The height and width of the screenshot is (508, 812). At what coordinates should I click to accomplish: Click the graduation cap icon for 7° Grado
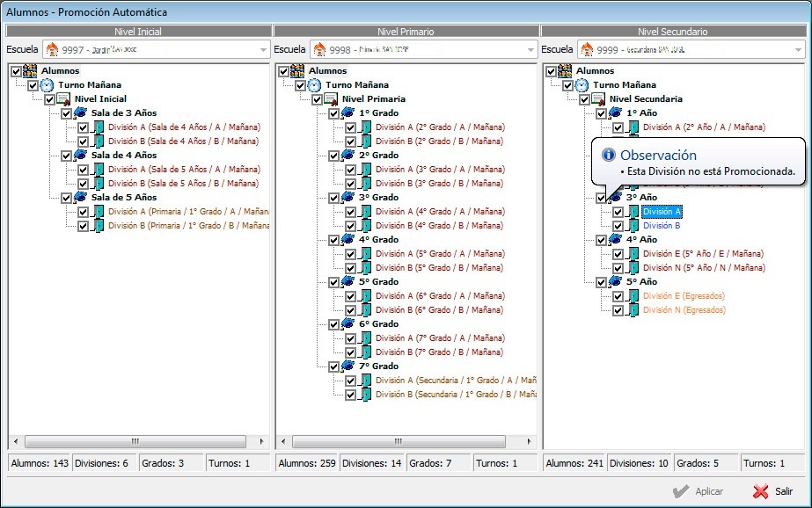click(x=347, y=366)
